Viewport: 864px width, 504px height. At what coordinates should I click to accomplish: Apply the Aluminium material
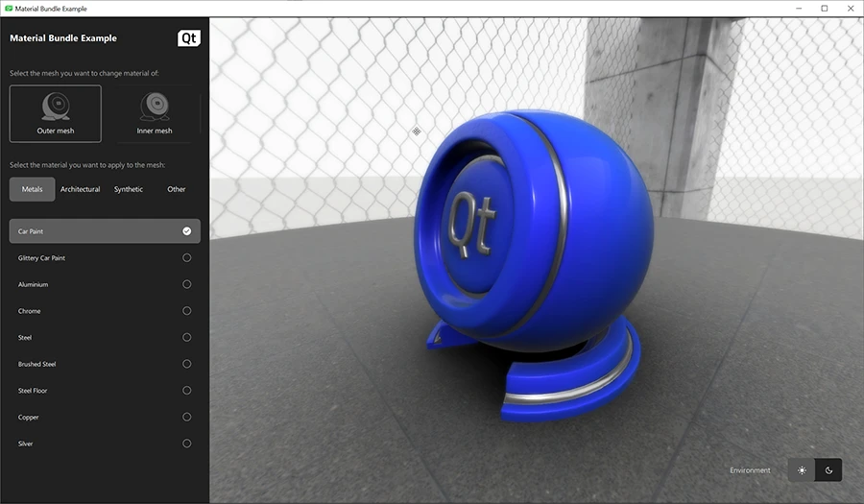pos(105,285)
